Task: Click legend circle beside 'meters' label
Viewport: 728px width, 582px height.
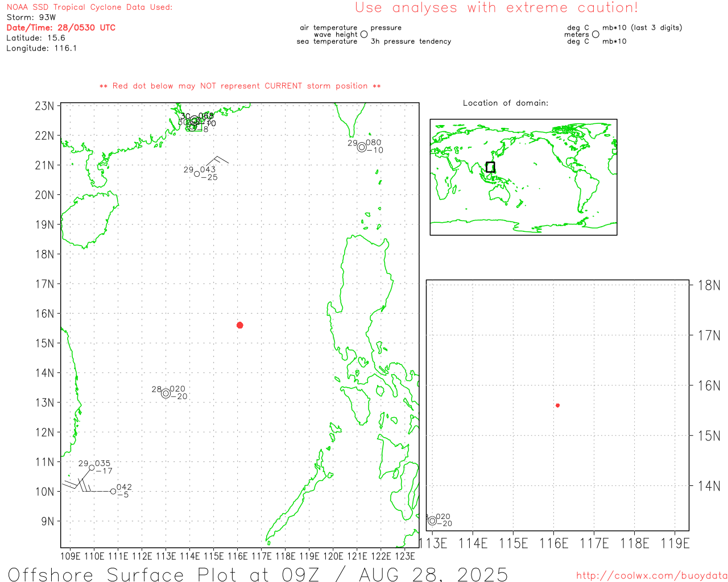Action: [595, 34]
